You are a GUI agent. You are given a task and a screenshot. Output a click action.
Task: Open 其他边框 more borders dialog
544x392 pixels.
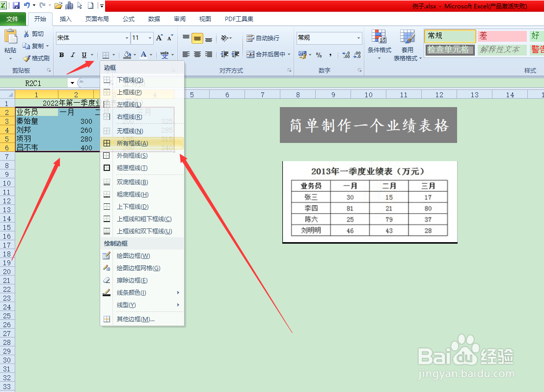[x=142, y=319]
